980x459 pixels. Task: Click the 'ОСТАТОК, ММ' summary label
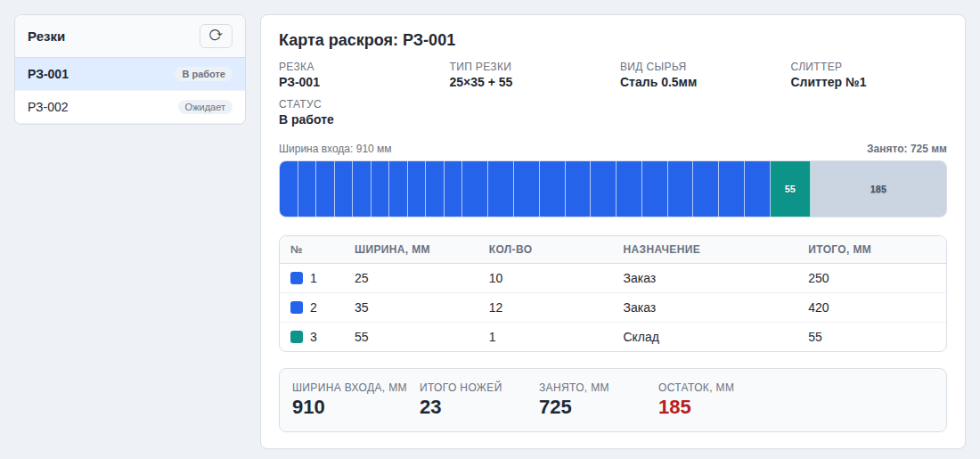point(697,388)
